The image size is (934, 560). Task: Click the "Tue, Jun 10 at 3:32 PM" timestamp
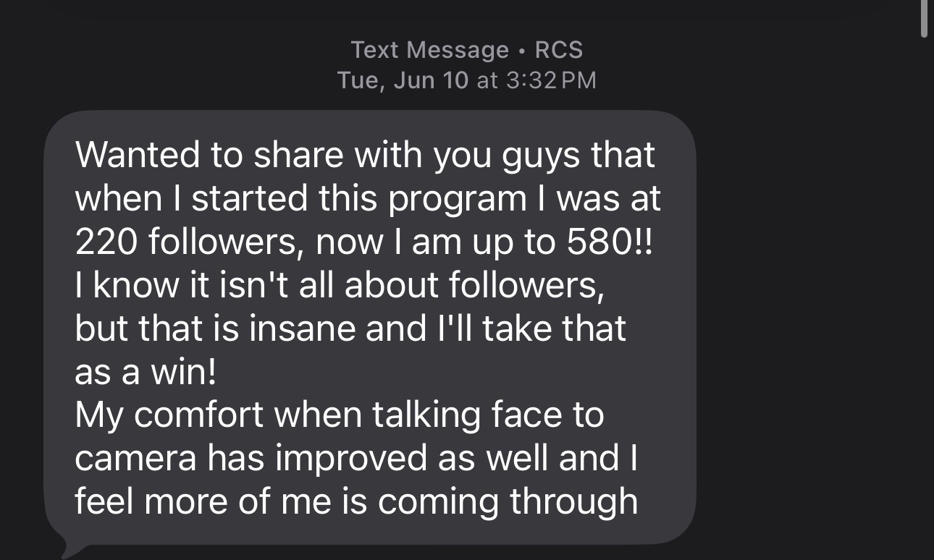466,80
